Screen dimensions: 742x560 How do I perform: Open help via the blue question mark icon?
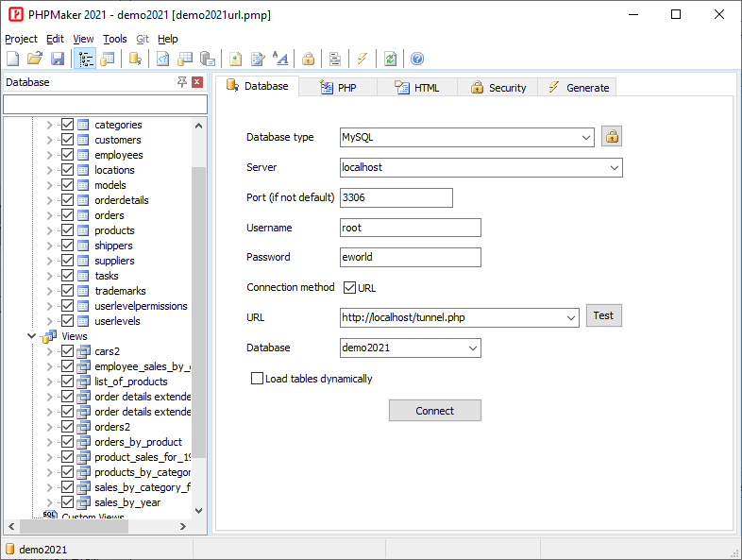click(x=417, y=59)
